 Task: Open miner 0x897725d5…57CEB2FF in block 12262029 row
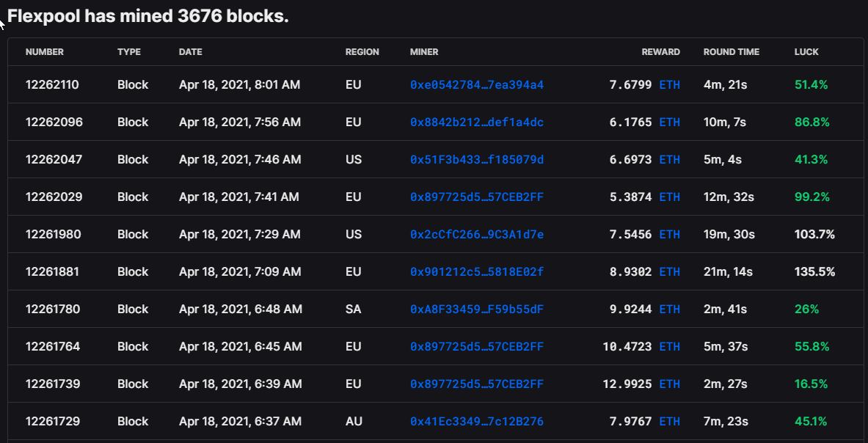pos(477,197)
